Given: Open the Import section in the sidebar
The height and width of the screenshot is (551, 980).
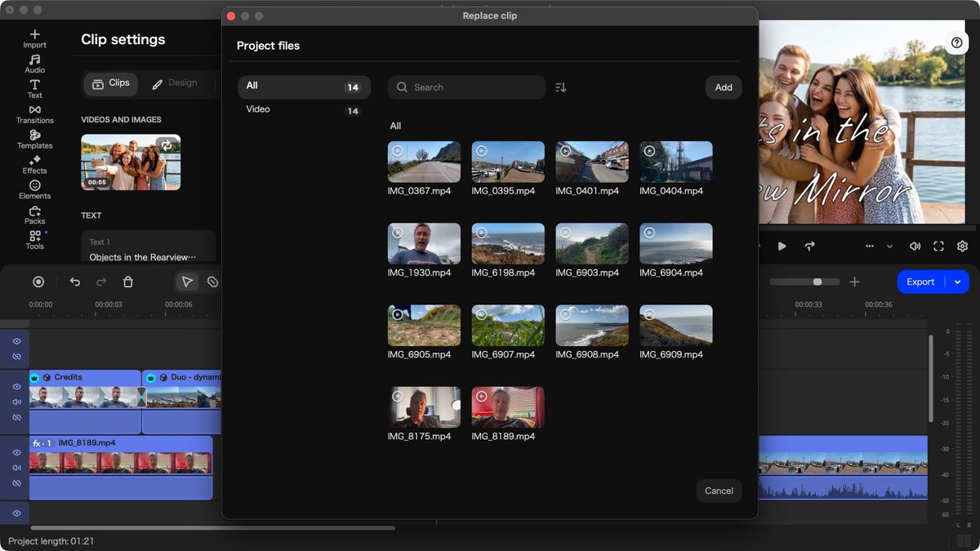Looking at the screenshot, I should click(34, 38).
